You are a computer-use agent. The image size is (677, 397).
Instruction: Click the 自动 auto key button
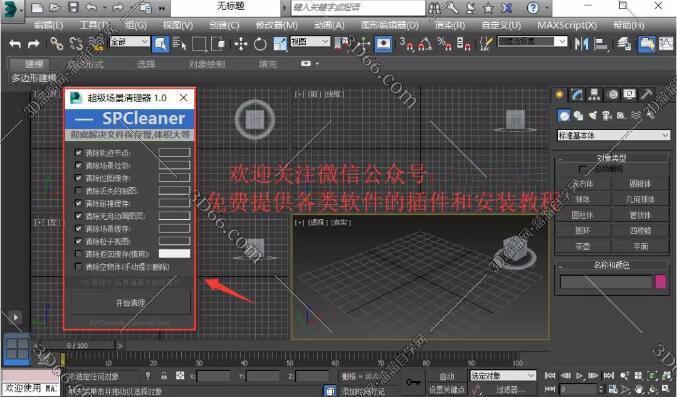(447, 376)
